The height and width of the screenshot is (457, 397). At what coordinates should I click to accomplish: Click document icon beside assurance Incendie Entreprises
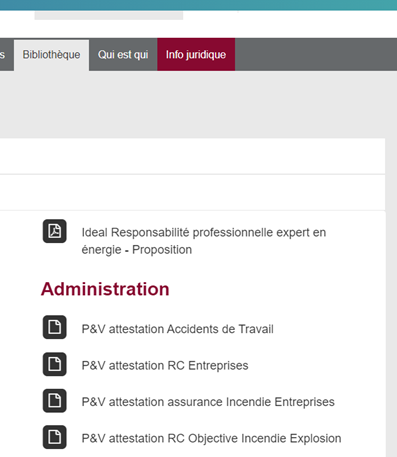[55, 401]
